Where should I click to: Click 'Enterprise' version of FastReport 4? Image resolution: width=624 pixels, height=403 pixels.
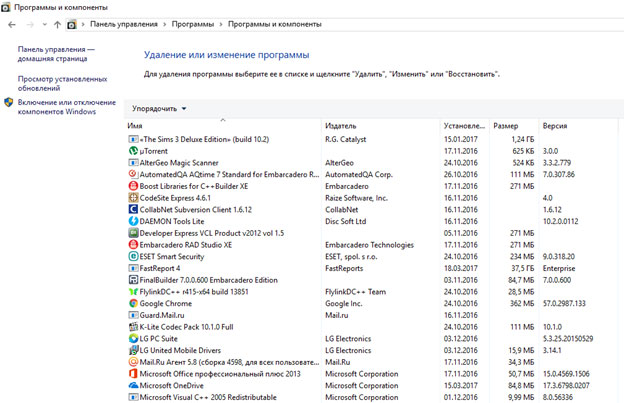[559, 268]
